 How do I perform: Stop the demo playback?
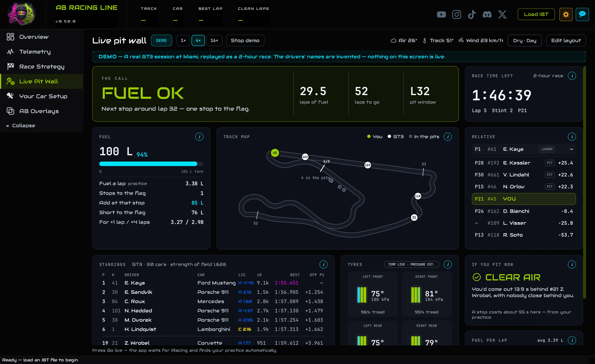(x=245, y=40)
